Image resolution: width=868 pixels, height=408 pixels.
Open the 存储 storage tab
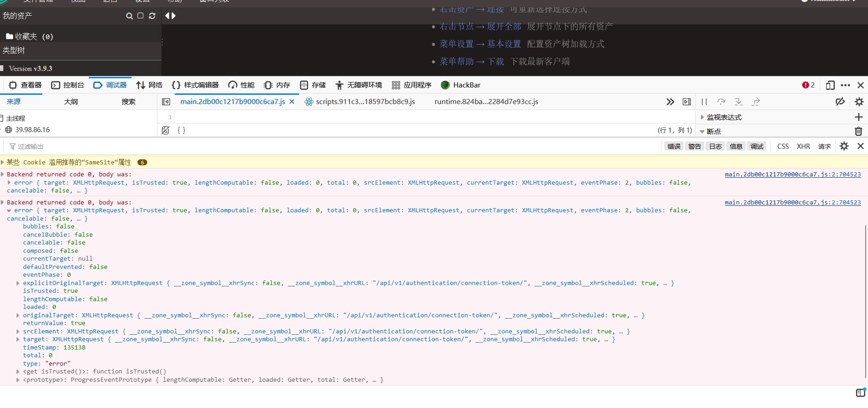point(313,85)
